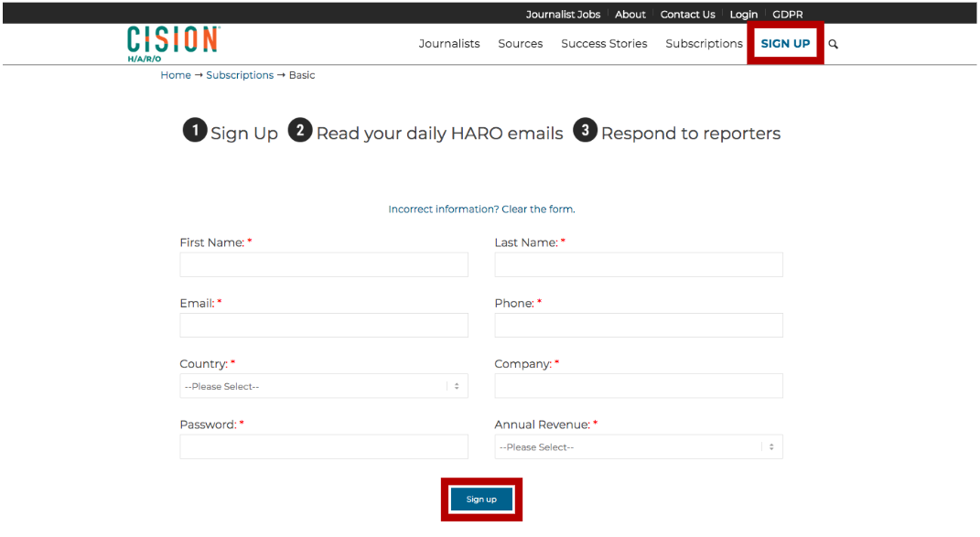Focus the Last Name field
The height and width of the screenshot is (537, 980).
[x=638, y=265]
